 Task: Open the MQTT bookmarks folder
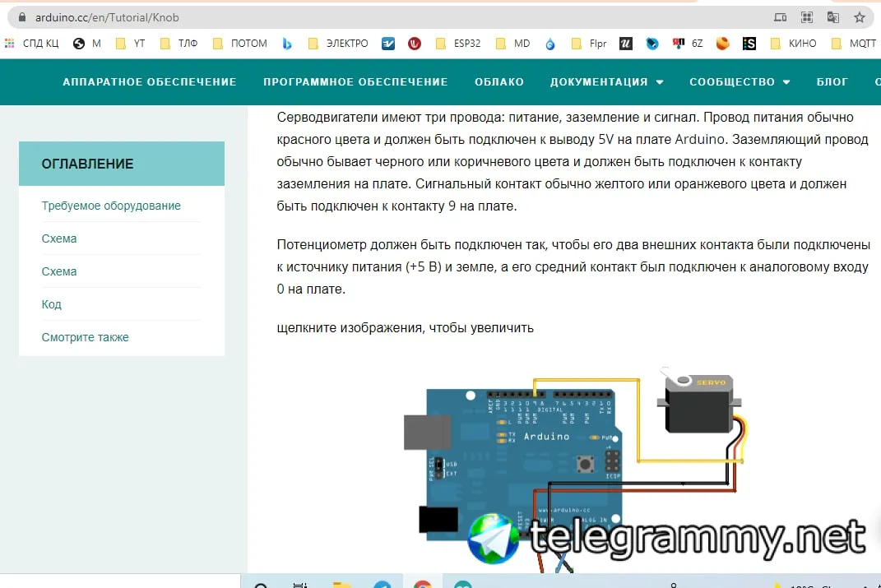pyautogui.click(x=854, y=44)
